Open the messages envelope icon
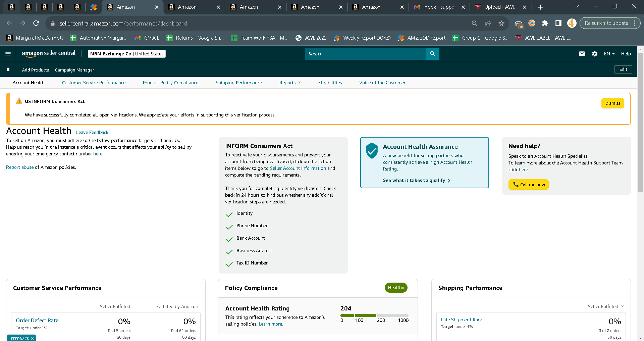Image resolution: width=644 pixels, height=341 pixels. [582, 54]
